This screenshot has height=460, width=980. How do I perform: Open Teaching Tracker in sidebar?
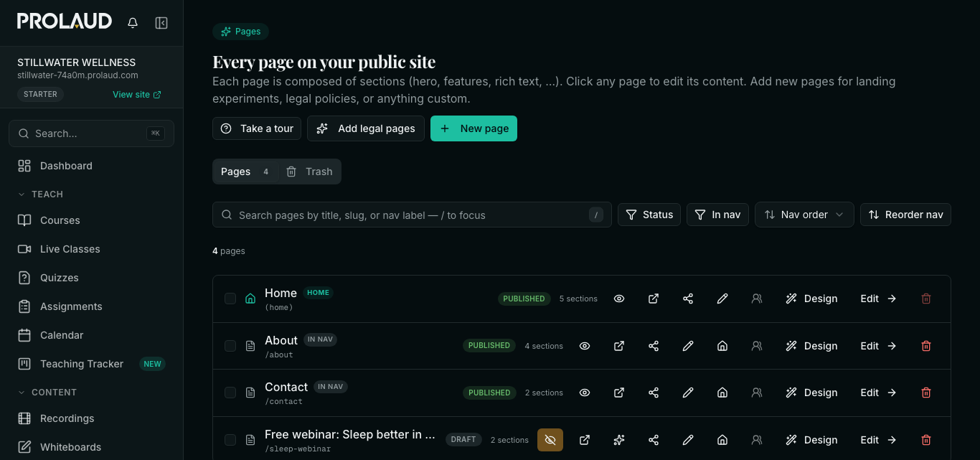(92, 364)
